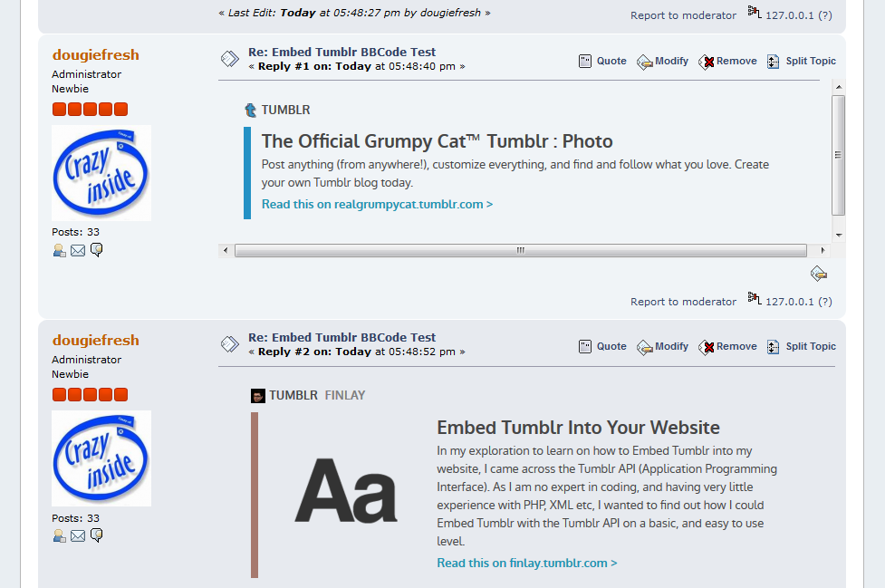Click scroll up arrow of the embed's vertical scrollbar

[x=839, y=87]
